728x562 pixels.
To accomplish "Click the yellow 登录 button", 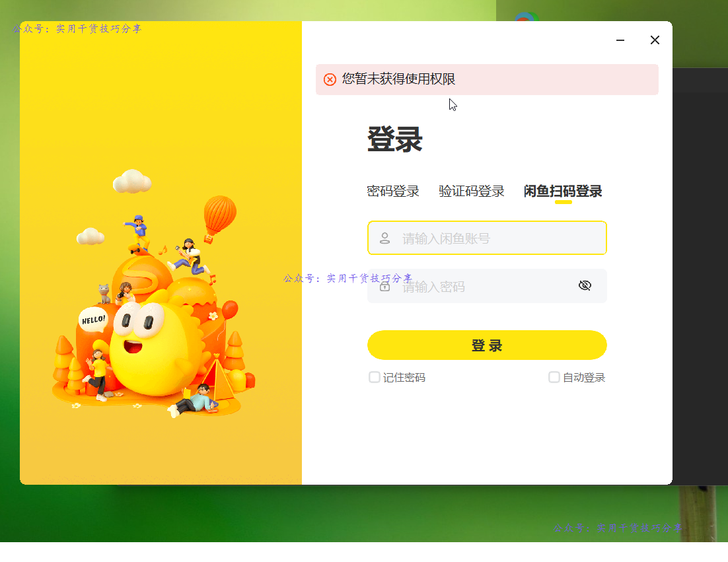I will click(x=487, y=345).
